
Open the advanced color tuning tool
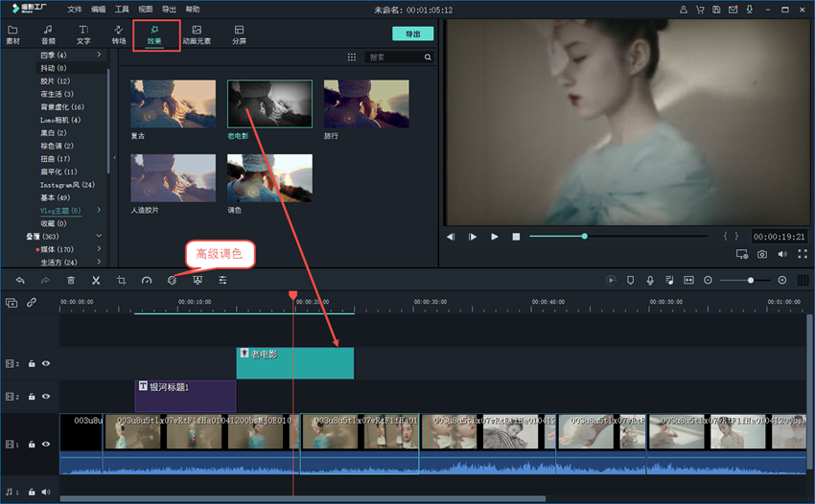pos(172,280)
